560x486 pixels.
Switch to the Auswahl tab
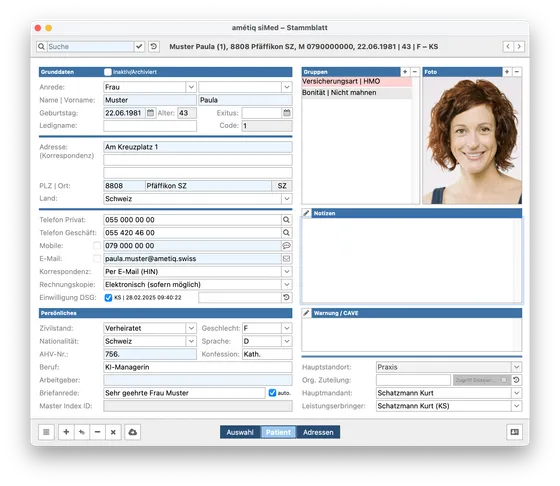[x=240, y=432]
